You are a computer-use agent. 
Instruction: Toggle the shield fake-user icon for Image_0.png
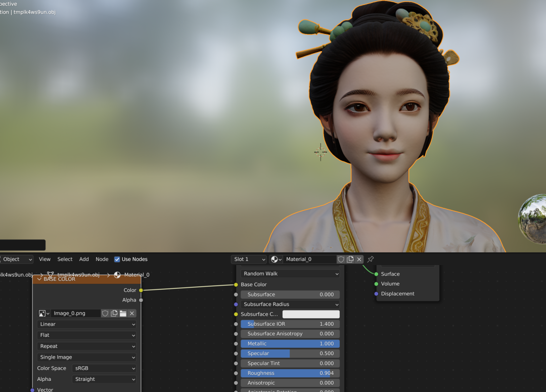pos(105,313)
